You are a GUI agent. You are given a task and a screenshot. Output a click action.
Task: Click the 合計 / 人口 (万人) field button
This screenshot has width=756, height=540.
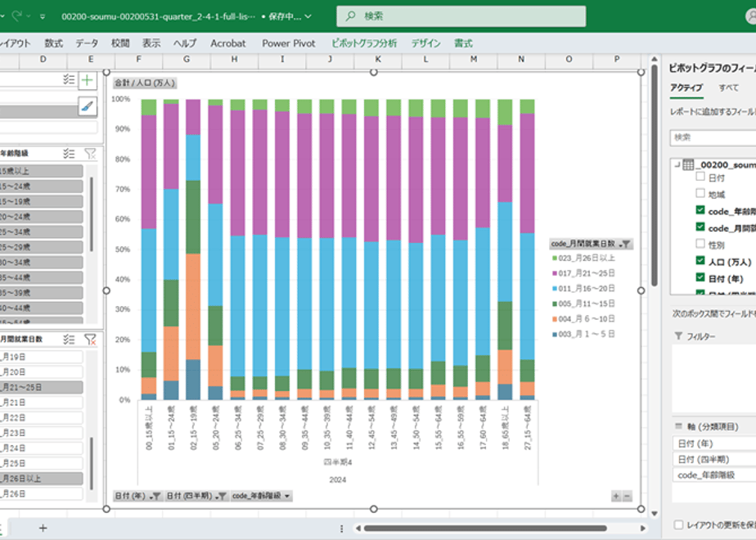[145, 83]
